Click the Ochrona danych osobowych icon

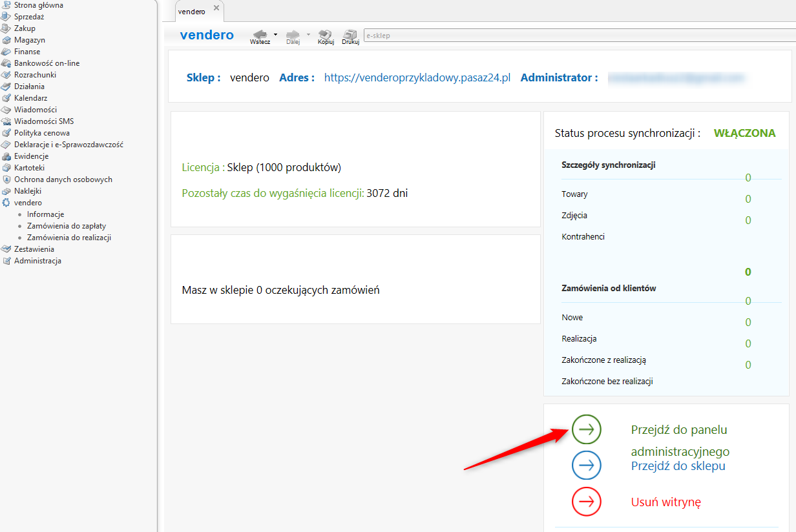[6, 179]
